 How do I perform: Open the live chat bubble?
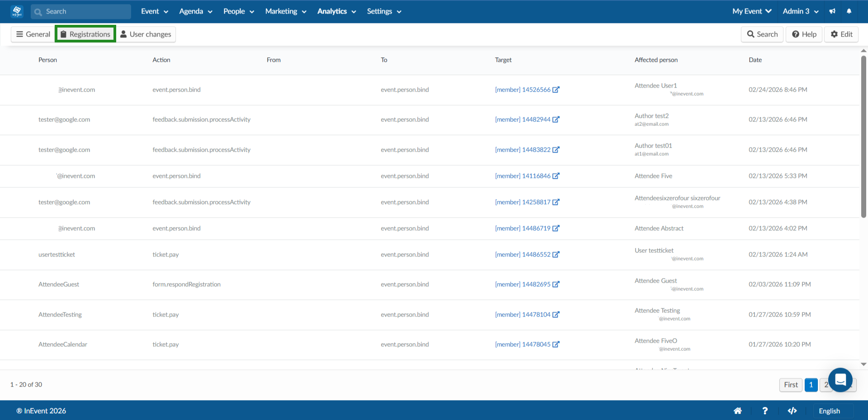point(840,380)
